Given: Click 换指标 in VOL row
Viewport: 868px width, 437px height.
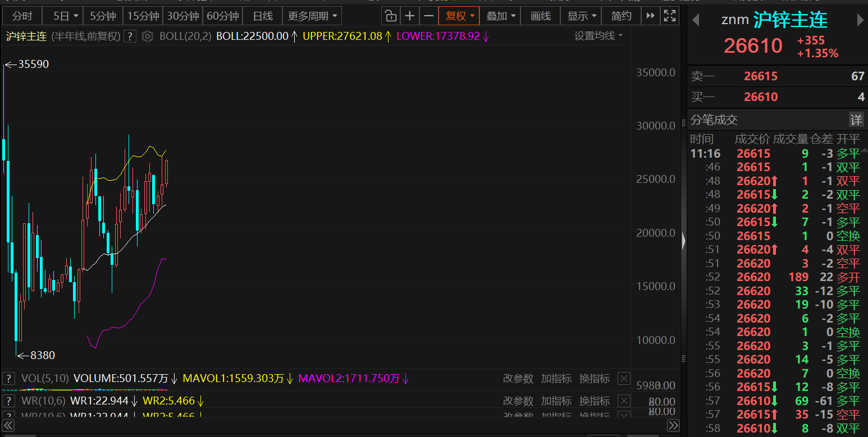Looking at the screenshot, I should pyautogui.click(x=595, y=379).
